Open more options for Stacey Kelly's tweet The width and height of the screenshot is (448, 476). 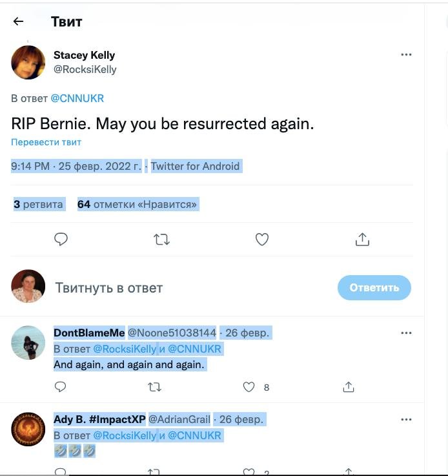(406, 55)
